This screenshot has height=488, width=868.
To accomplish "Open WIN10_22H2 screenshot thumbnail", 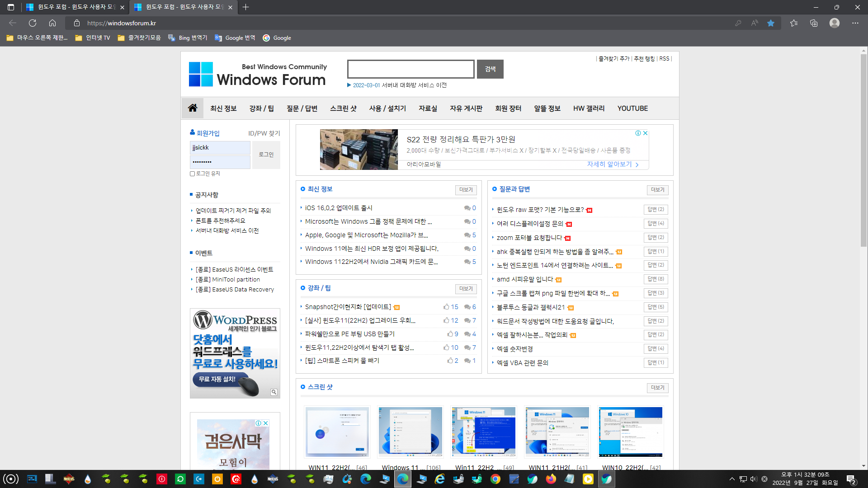I will coord(631,432).
